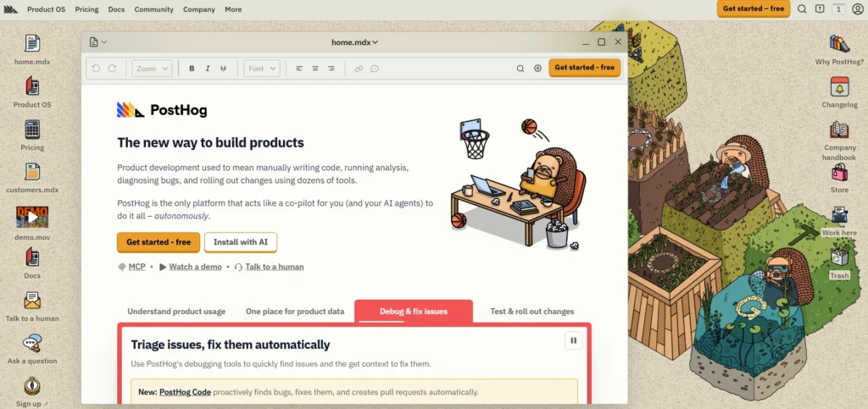The image size is (868, 409).
Task: Open the Community menu
Action: [x=154, y=9]
